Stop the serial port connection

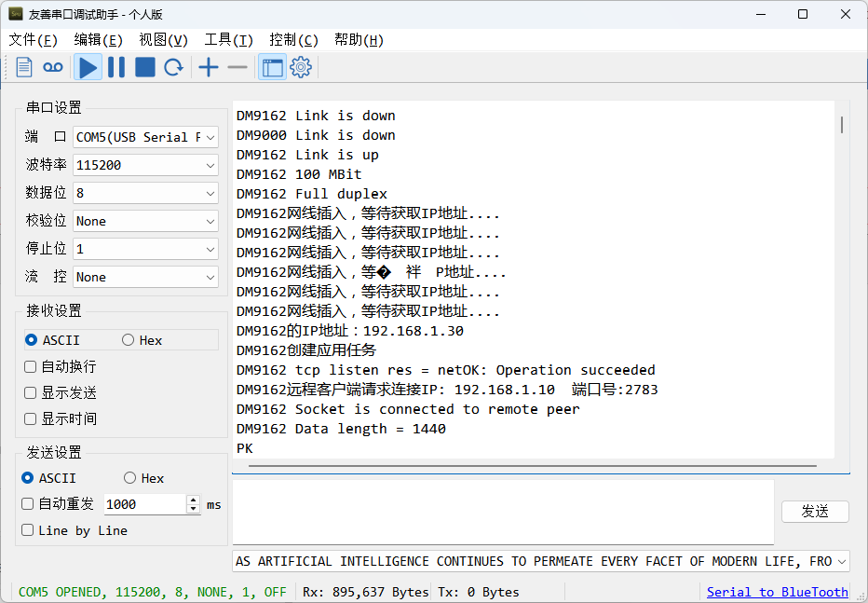[145, 67]
